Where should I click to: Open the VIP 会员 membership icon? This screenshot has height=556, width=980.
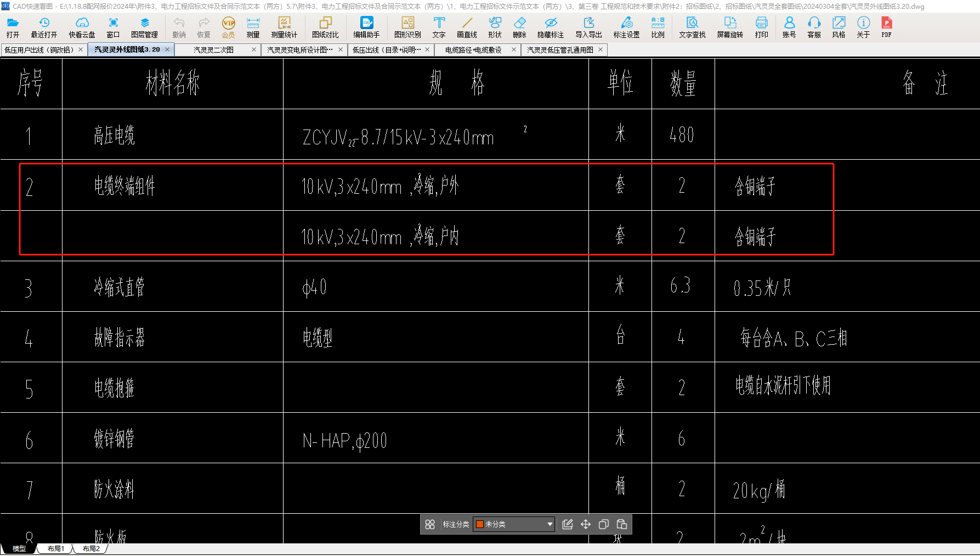coord(228,27)
